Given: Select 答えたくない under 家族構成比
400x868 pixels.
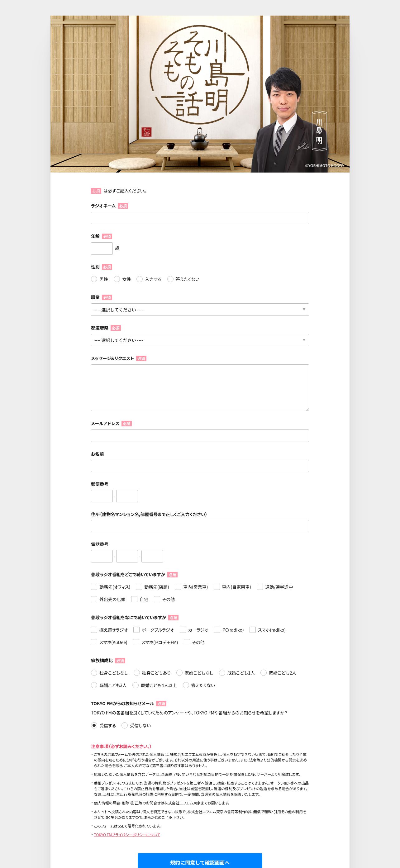Looking at the screenshot, I should click(186, 685).
